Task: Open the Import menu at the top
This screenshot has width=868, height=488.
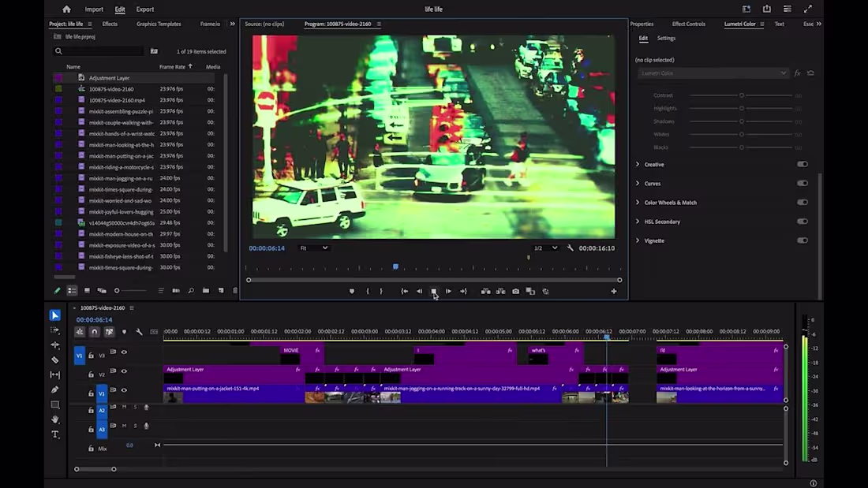Action: pos(94,9)
